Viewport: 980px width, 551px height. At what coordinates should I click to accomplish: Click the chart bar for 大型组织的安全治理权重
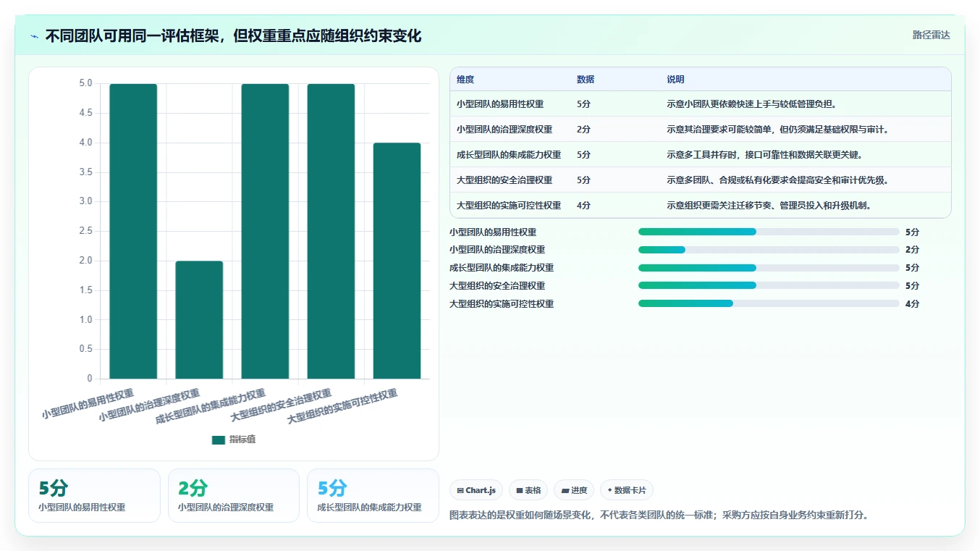(x=331, y=231)
